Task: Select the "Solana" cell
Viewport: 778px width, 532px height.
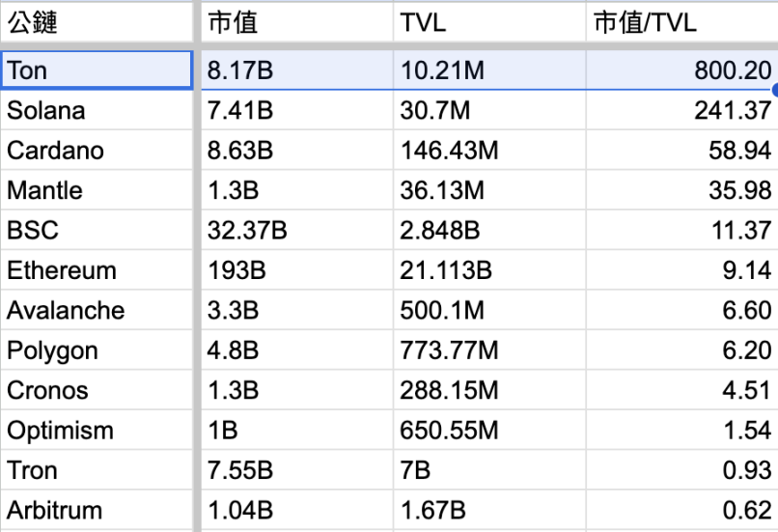Action: [x=97, y=110]
